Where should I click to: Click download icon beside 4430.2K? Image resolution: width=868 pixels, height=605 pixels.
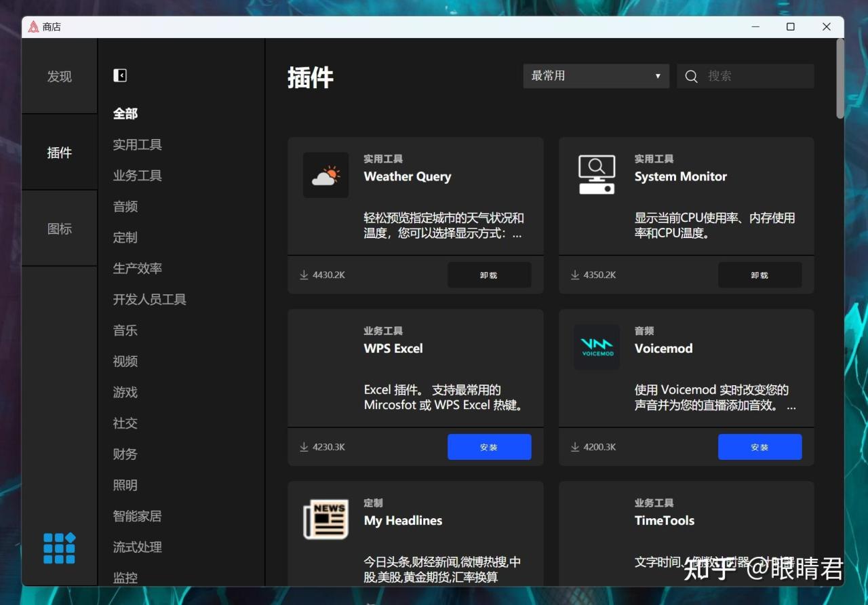(x=304, y=275)
